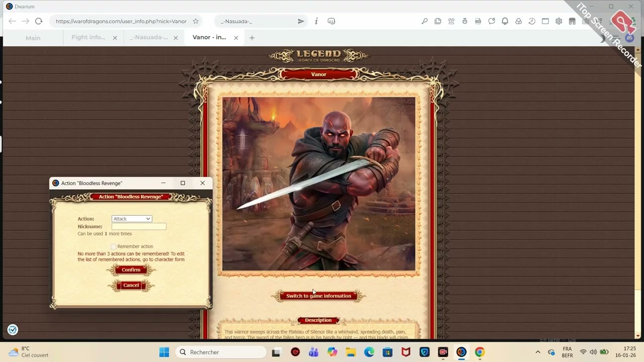Click the FRA BEFR language indicator
This screenshot has width=644, height=362.
[x=567, y=352]
